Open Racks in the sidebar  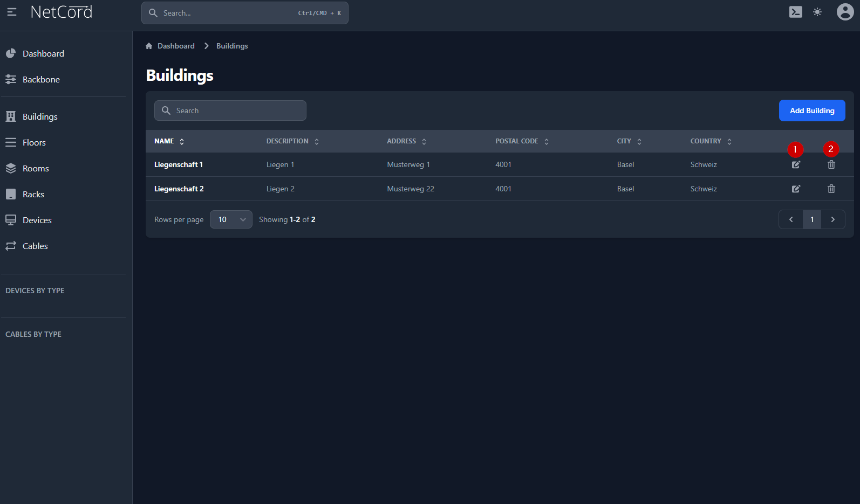(x=33, y=195)
